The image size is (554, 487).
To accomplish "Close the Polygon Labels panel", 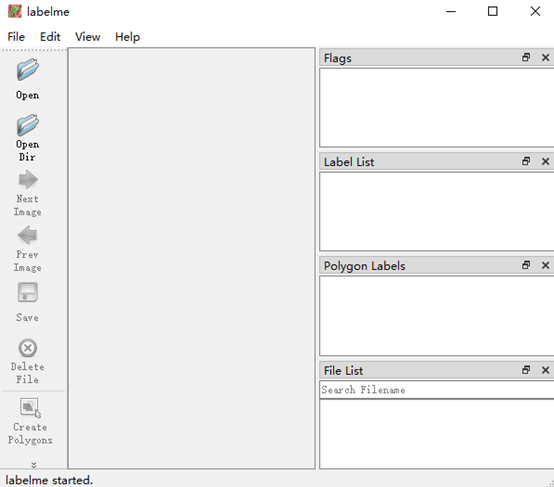I will click(x=546, y=265).
